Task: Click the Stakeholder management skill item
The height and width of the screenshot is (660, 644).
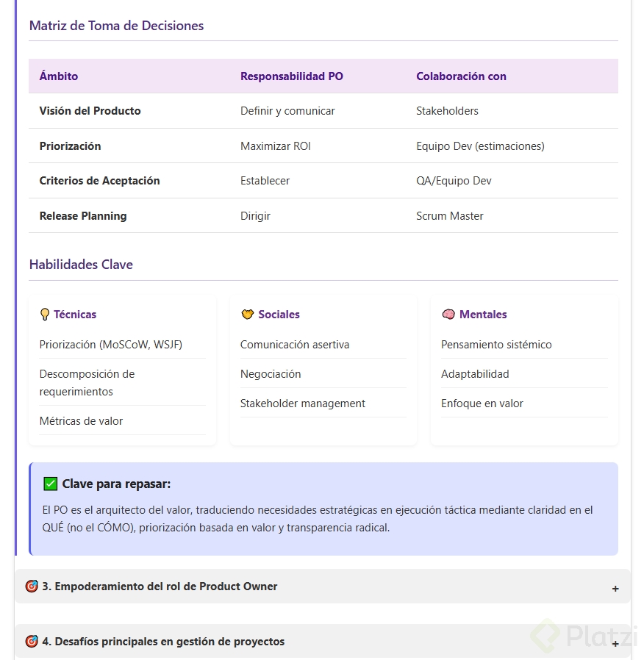Action: tap(303, 403)
